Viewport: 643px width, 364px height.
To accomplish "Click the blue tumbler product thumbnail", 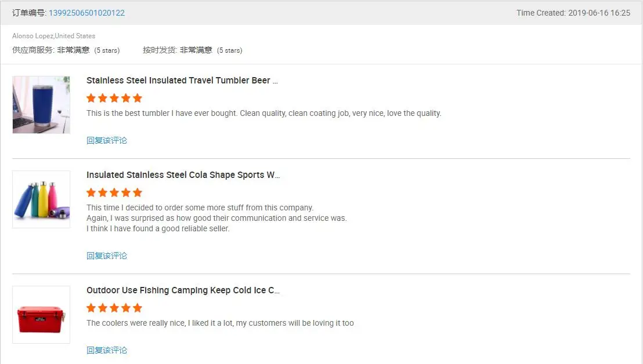I will pos(41,105).
